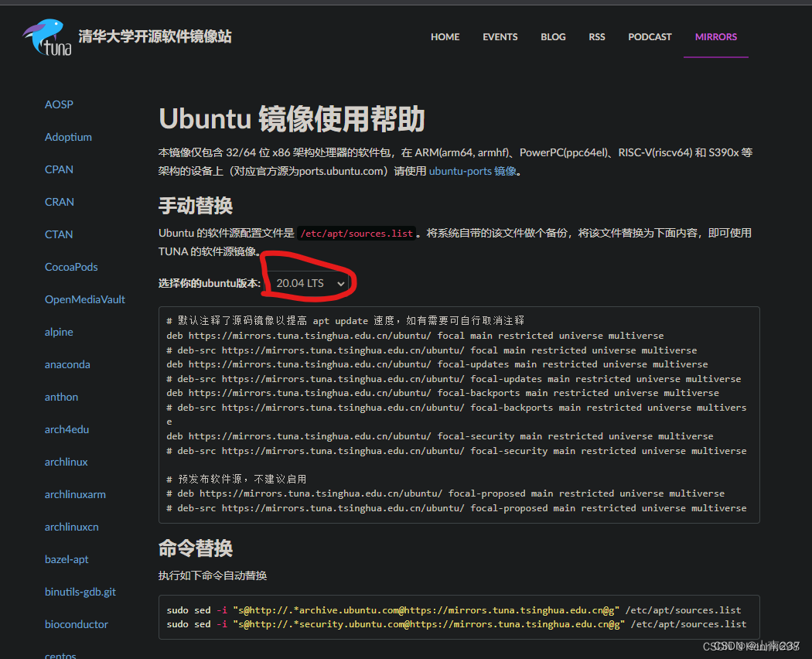The image size is (812, 659).
Task: Click the first 'deb ... focal main' source line
Action: click(415, 335)
